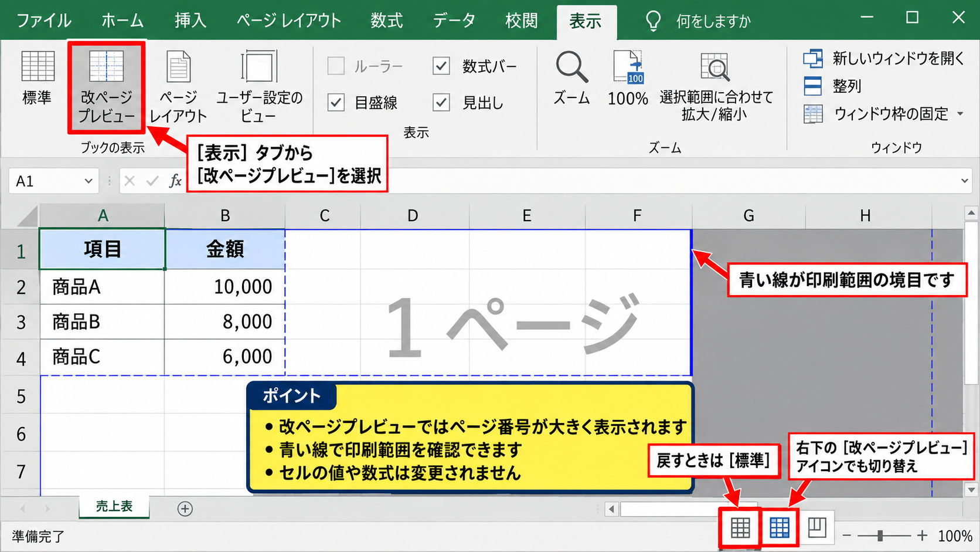Open 校閲 tab
The width and height of the screenshot is (980, 552).
[x=522, y=21]
